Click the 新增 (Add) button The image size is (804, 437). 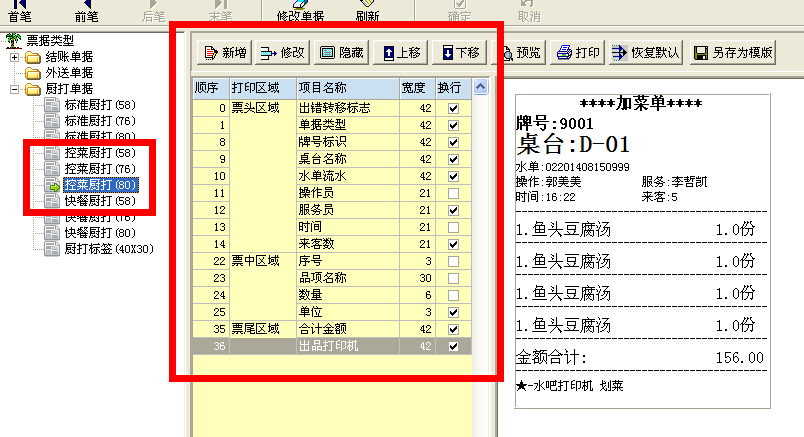pyautogui.click(x=225, y=53)
